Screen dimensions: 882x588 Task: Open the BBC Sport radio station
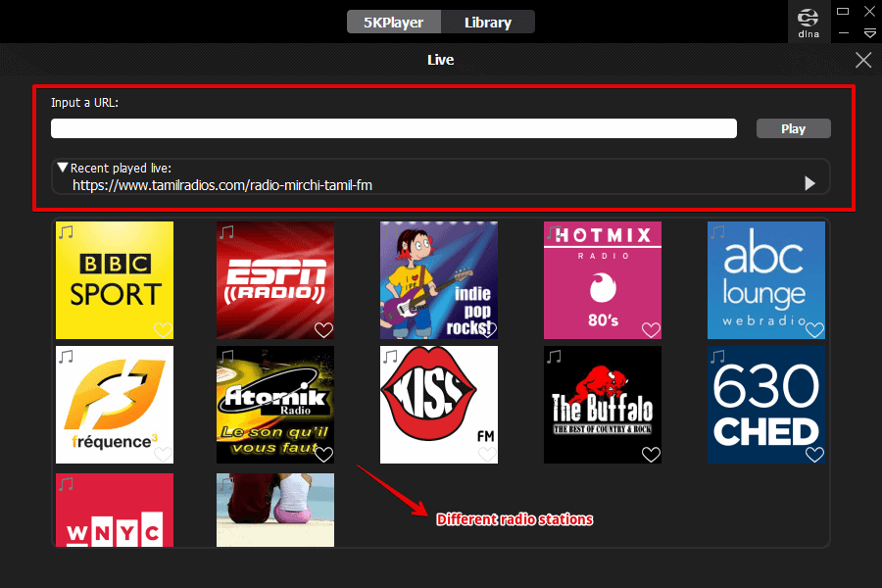point(115,280)
